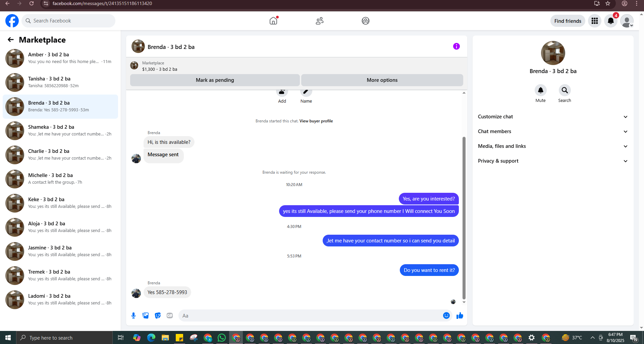Choose a GIF icon
Screen dimensions: 644x344
[170, 316]
